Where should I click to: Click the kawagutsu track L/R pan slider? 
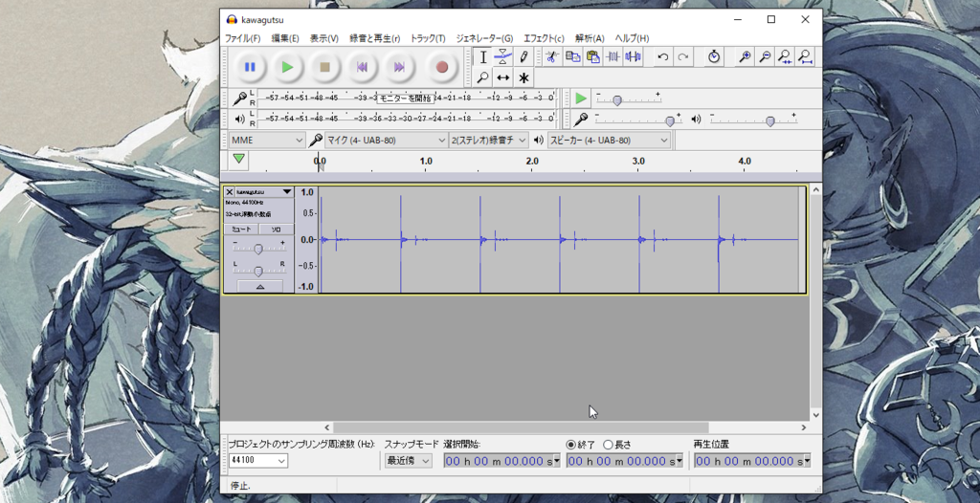click(x=258, y=270)
